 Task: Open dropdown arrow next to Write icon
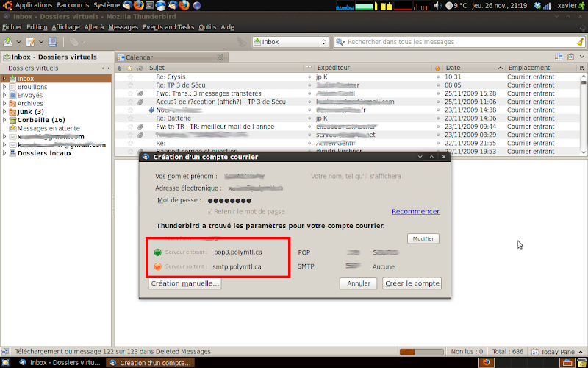(41, 42)
